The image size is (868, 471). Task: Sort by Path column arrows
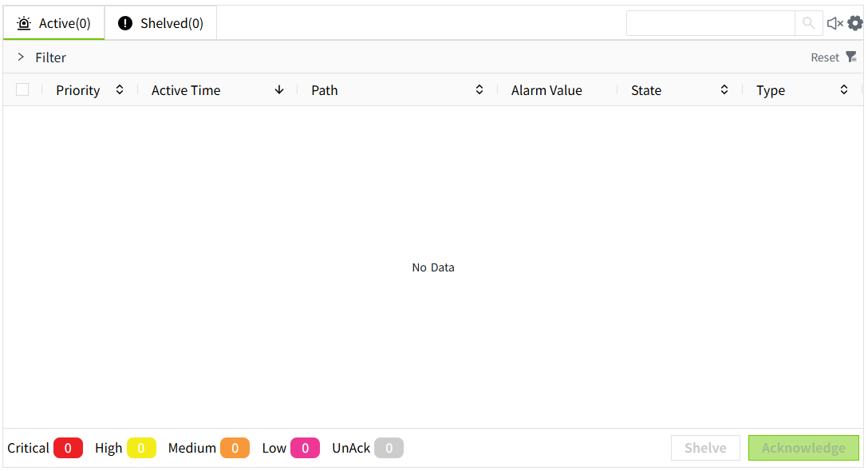click(x=479, y=90)
